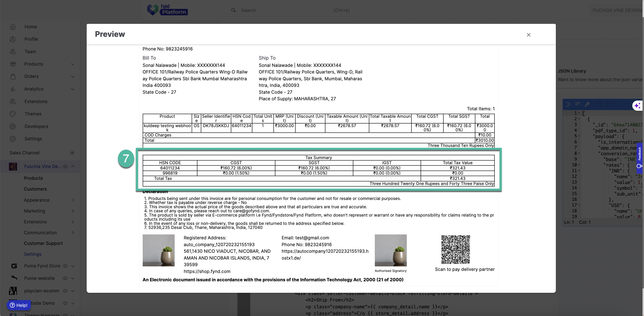Open the Help button
Viewport: 644px width, 316px height.
coord(19,305)
